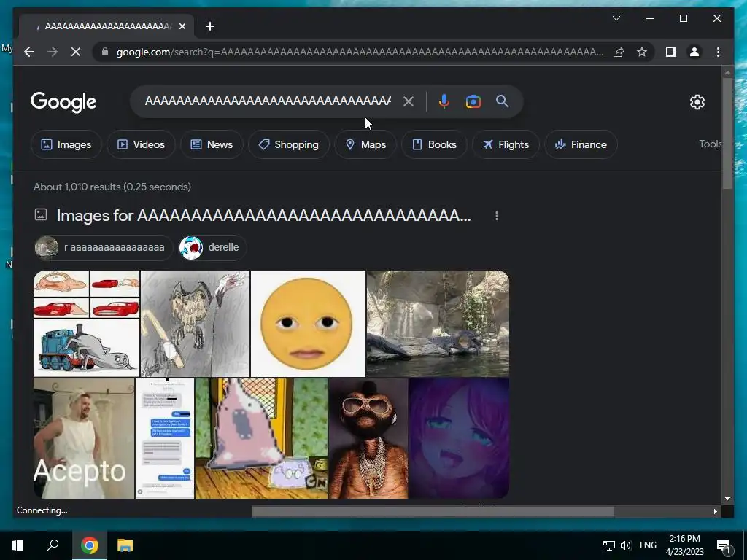Open the man with sunglasses thumbnail
Viewport: 747px width, 560px height.
[x=368, y=438]
